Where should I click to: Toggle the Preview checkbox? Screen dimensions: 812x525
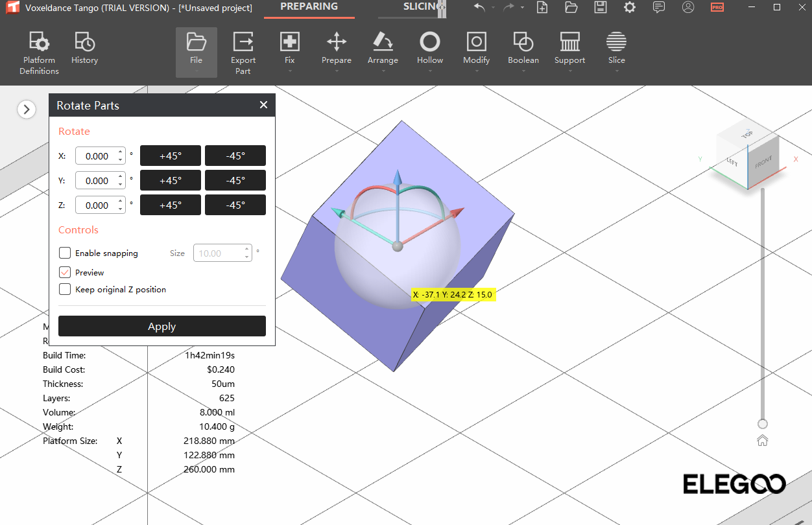[x=65, y=272]
